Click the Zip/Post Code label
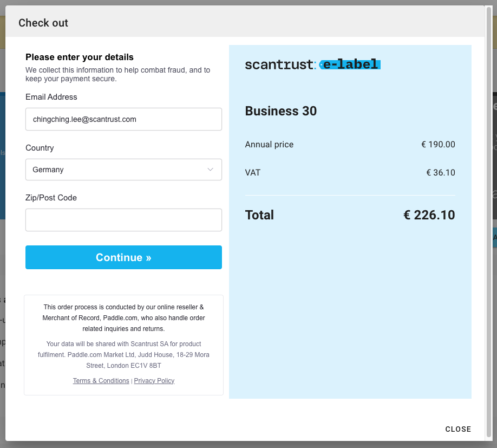Screen dimensions: 497x448 (51, 198)
